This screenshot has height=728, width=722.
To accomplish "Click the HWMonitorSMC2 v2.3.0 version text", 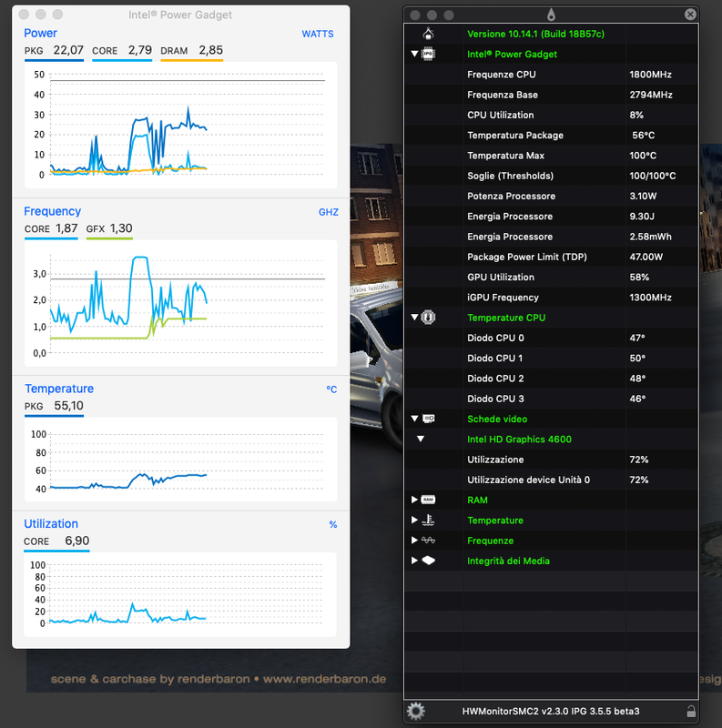I will 551,712.
